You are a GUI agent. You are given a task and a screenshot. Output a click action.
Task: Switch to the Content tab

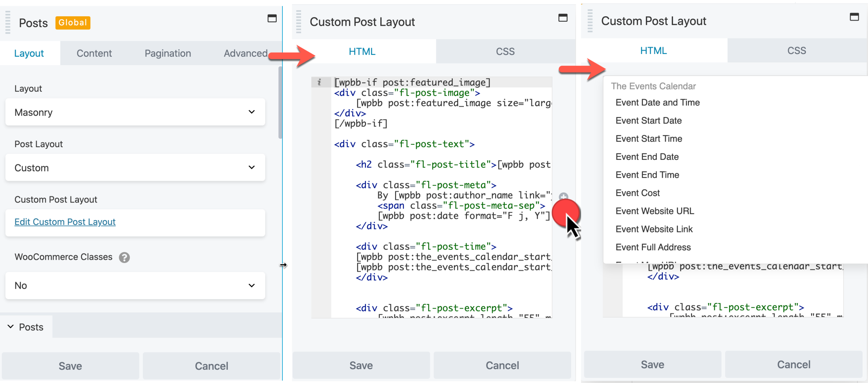click(x=94, y=53)
